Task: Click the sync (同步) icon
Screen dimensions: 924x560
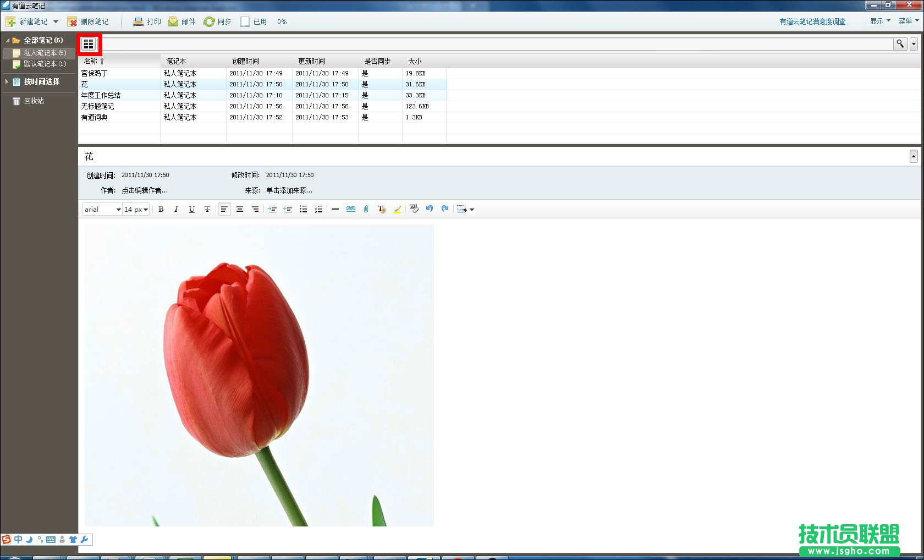Action: pyautogui.click(x=209, y=21)
